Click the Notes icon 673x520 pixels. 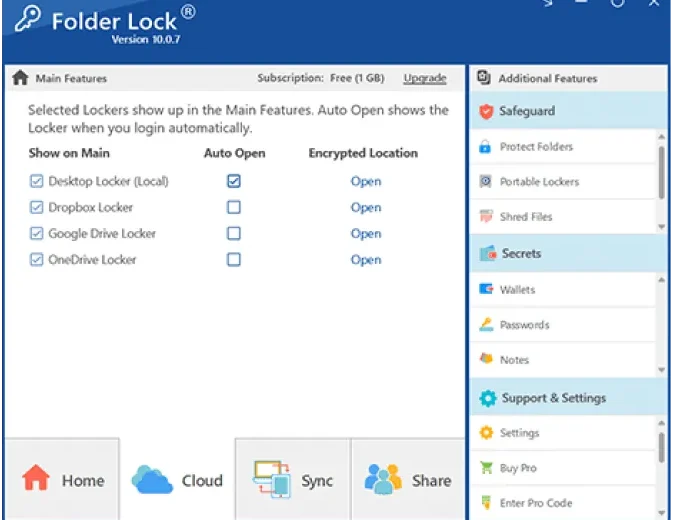coord(486,359)
